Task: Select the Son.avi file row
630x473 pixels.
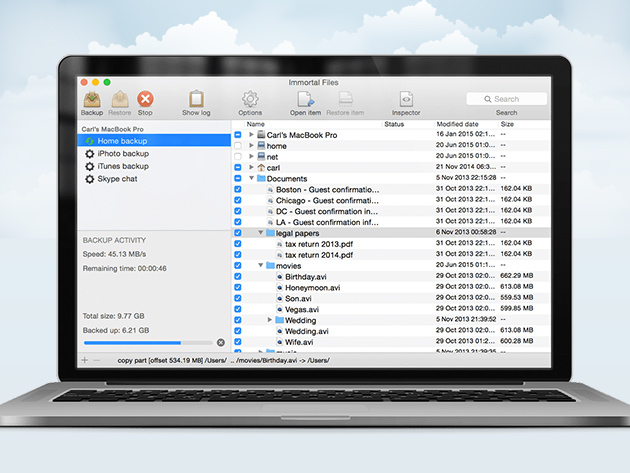Action: point(391,298)
